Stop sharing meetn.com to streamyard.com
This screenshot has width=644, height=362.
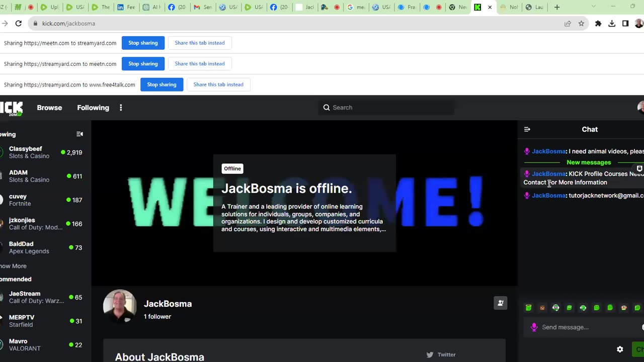[x=143, y=43]
